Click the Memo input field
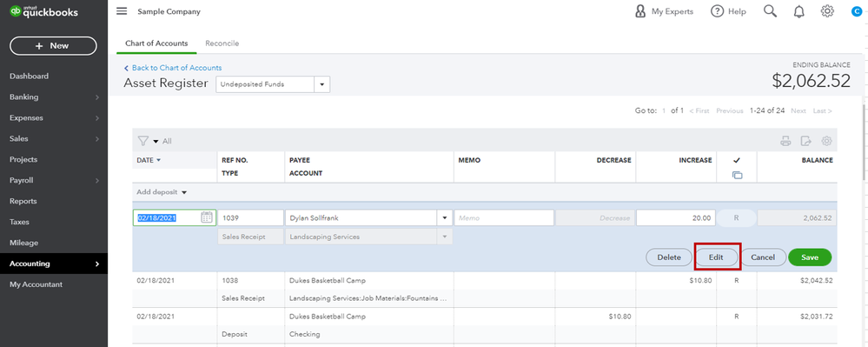Viewport: 868px width, 347px height. point(504,217)
